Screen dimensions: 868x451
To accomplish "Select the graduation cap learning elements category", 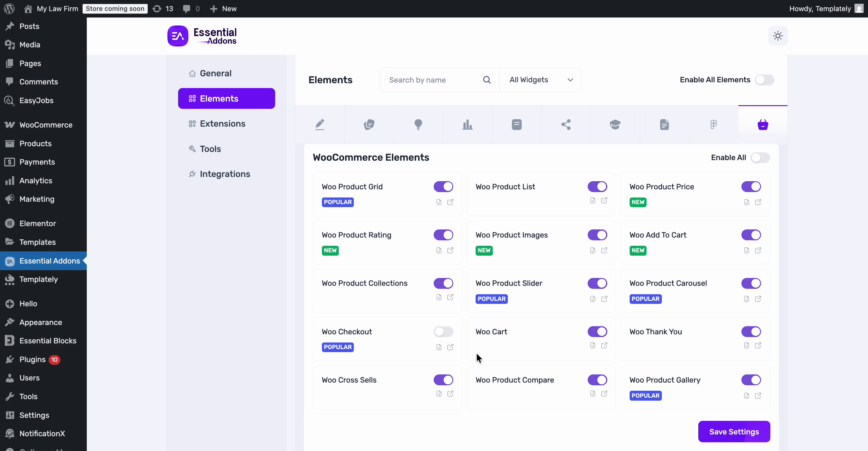I will click(x=615, y=125).
